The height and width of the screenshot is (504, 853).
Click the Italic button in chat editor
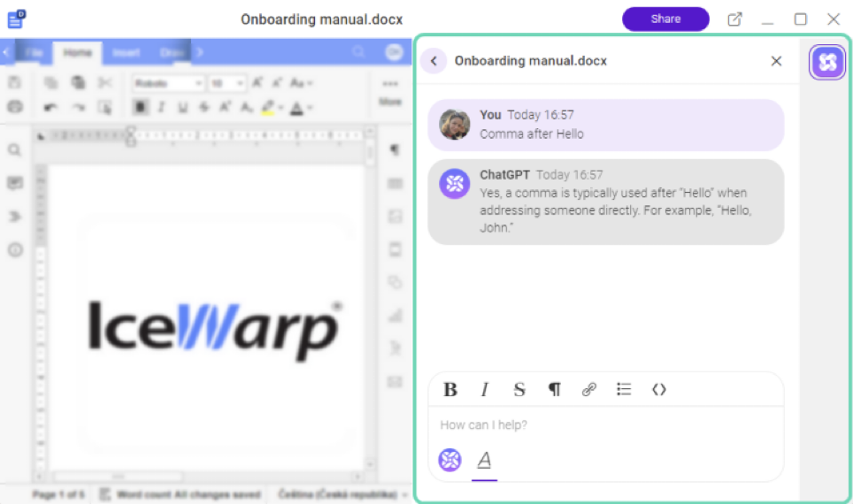pyautogui.click(x=484, y=389)
